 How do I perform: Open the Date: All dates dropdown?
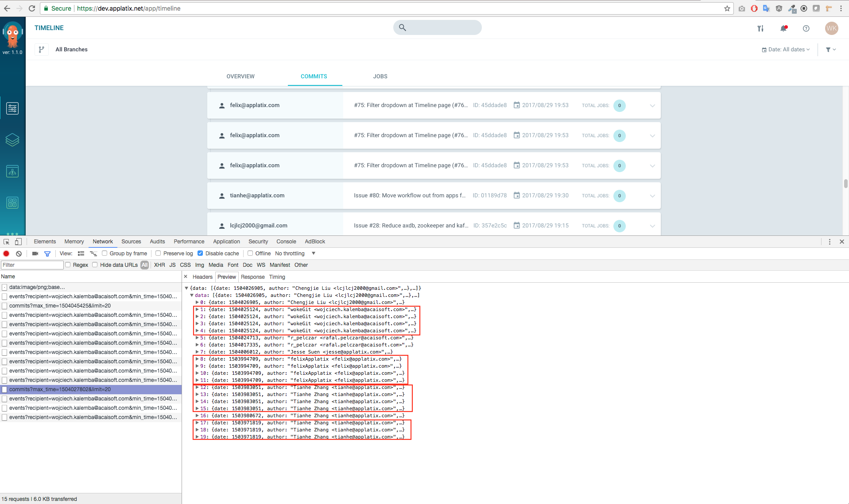pos(785,49)
